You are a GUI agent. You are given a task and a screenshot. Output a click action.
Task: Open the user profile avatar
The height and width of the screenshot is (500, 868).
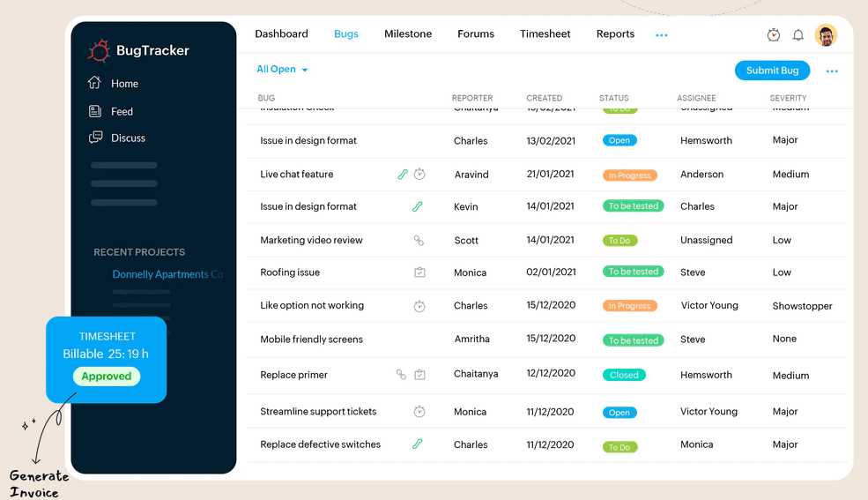pyautogui.click(x=826, y=35)
